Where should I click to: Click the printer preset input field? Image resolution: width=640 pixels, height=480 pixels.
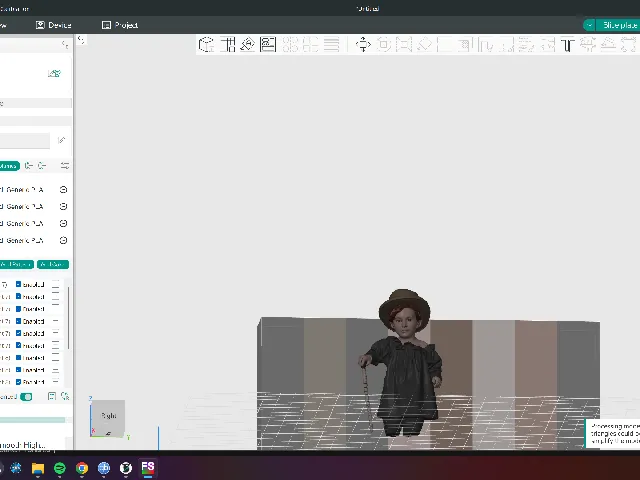pos(24,140)
